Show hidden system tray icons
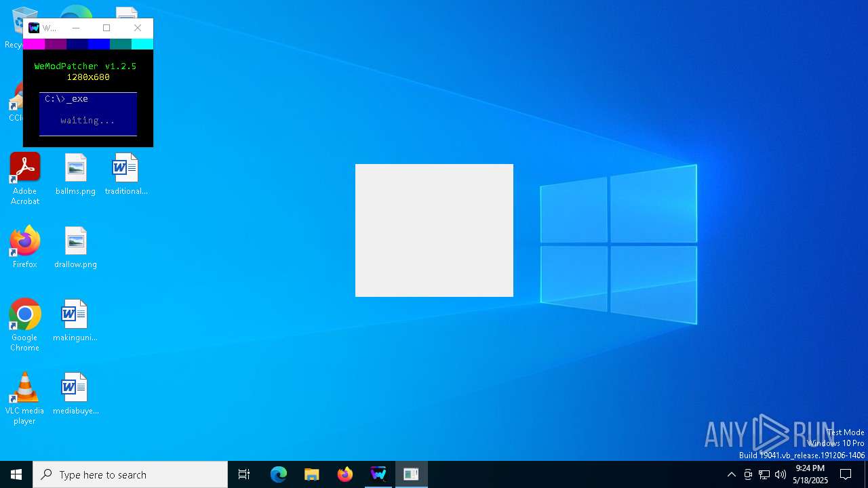Screen dimensions: 868x488 point(731,474)
